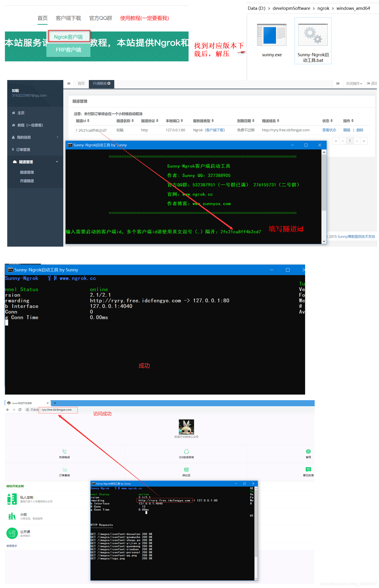379x588 pixels.
Task: Click ngrok folder in Explorer breadcrumb
Action: (323, 8)
